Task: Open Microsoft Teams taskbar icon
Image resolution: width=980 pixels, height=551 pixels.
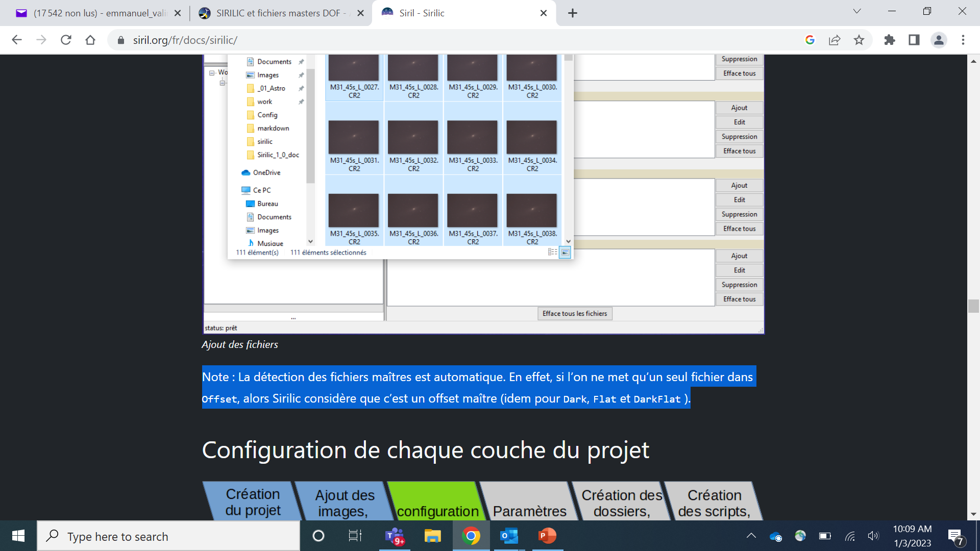Action: [395, 536]
